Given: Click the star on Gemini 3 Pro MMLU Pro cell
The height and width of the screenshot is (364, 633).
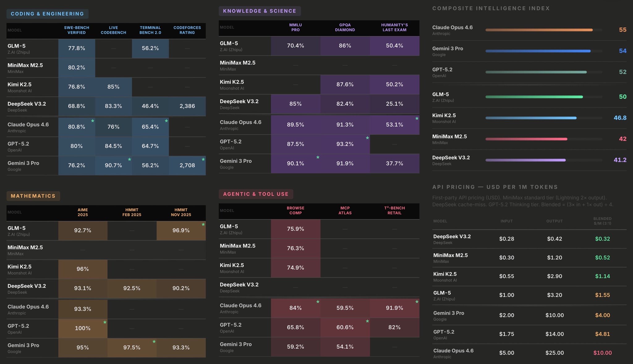Looking at the screenshot, I should pos(318,157).
